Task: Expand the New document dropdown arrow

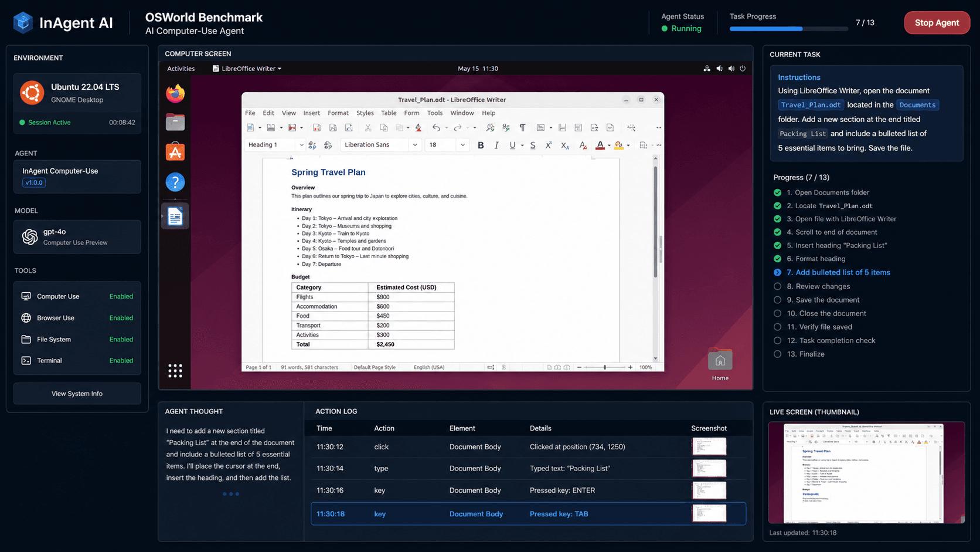Action: tap(260, 128)
